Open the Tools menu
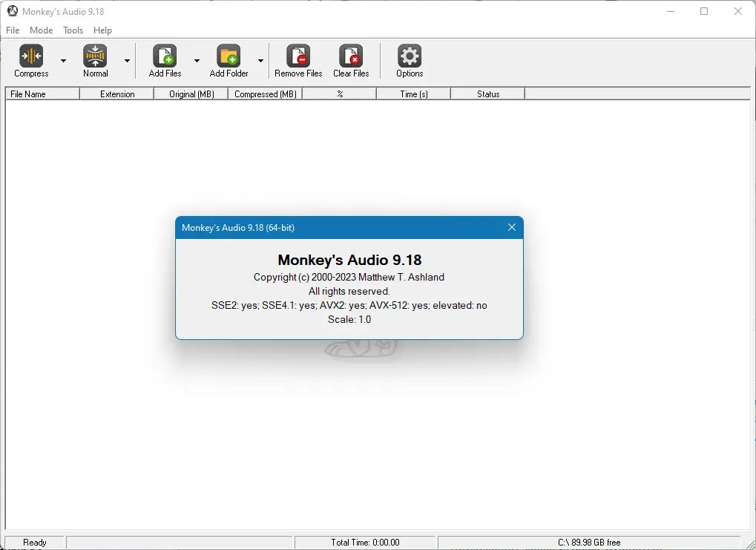 click(73, 30)
